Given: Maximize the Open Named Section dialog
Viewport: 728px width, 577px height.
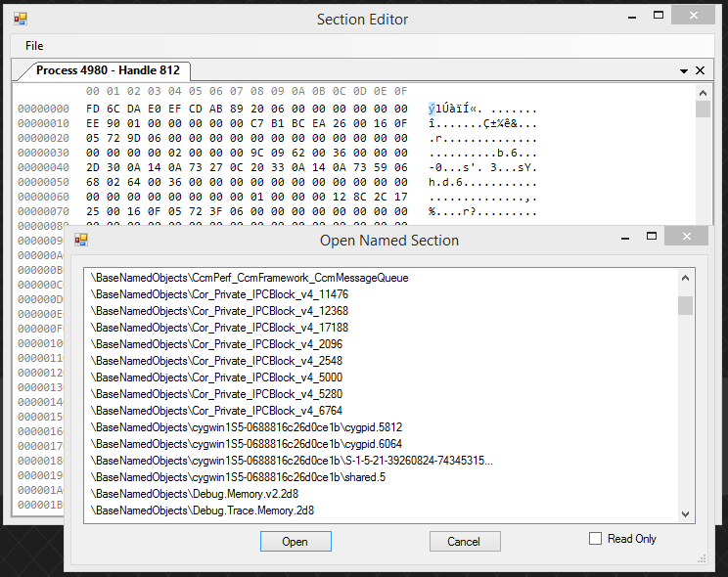Looking at the screenshot, I should click(649, 237).
